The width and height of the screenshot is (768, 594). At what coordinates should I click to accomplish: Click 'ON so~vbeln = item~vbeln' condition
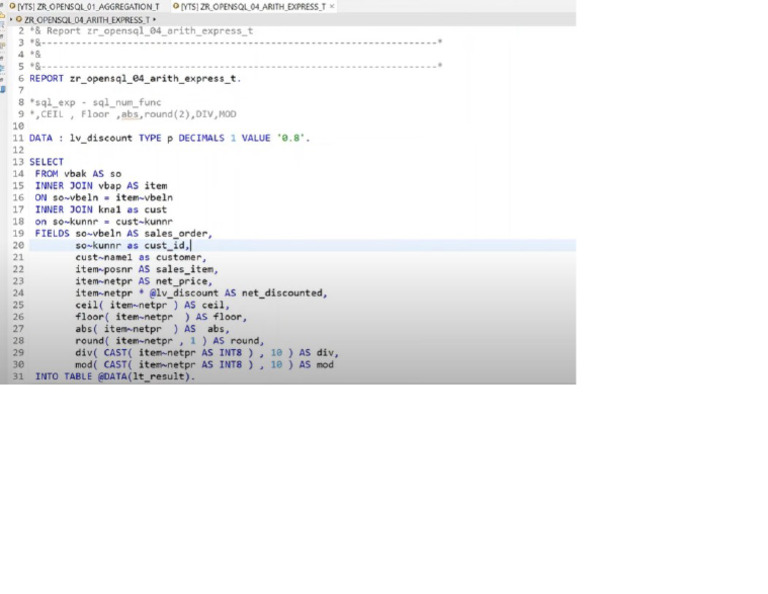click(x=104, y=198)
